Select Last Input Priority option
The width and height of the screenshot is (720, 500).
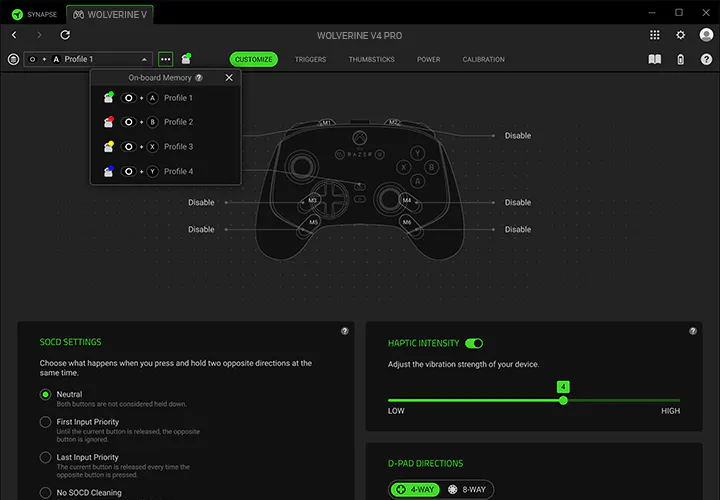pos(45,457)
